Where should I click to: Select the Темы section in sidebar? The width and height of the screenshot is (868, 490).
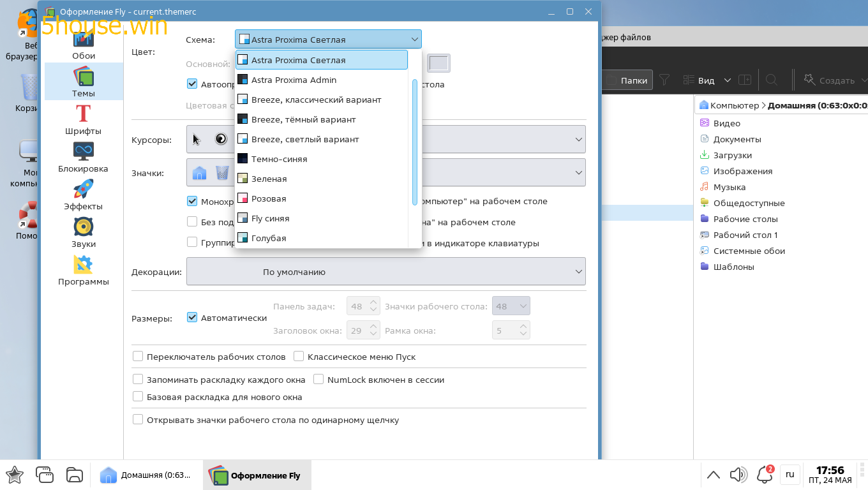(x=84, y=82)
